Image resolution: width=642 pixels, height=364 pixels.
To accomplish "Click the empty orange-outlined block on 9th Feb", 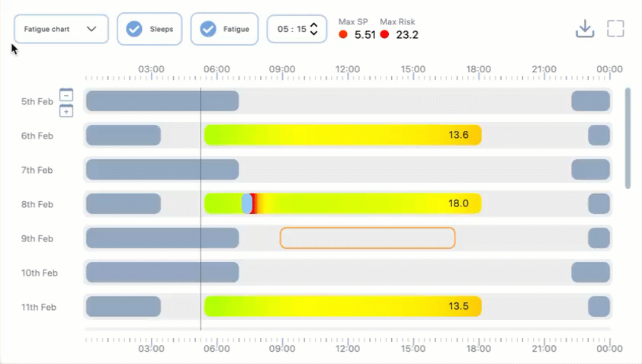I will click(368, 238).
